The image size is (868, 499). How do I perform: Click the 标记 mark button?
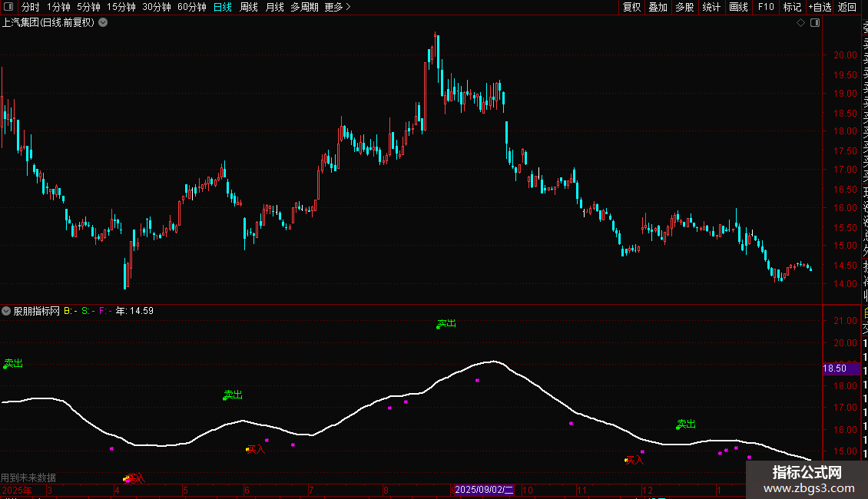pos(792,7)
